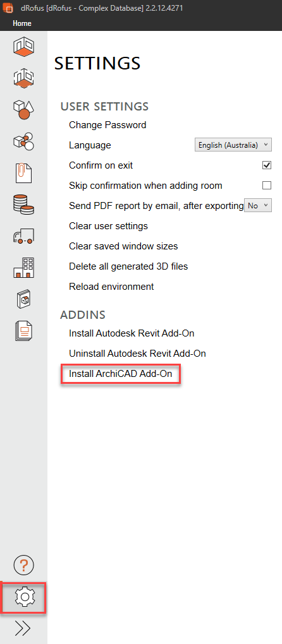Click the Home menu tab

[22, 23]
